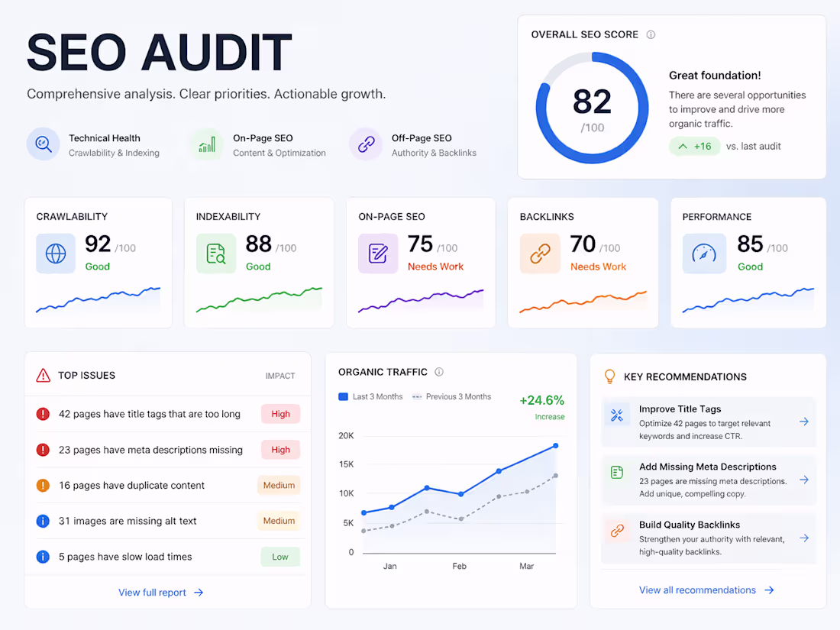Image resolution: width=840 pixels, height=630 pixels.
Task: Click the Performance gauge icon
Action: tap(704, 254)
